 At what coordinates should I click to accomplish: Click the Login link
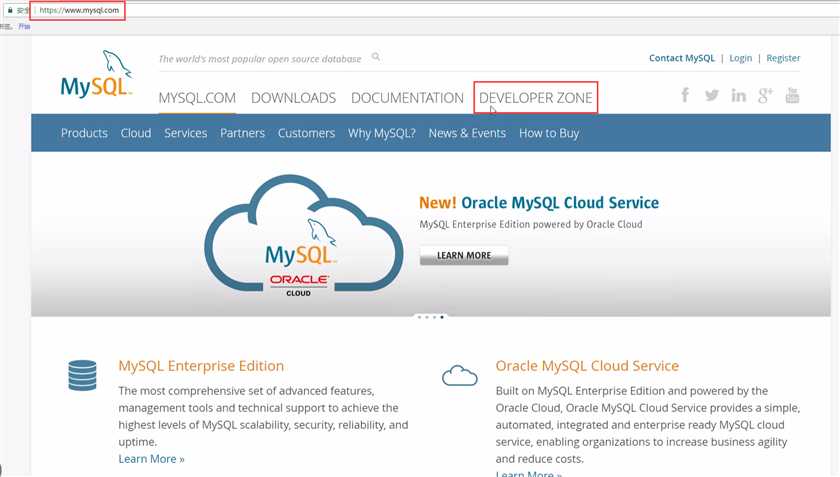[x=740, y=58]
